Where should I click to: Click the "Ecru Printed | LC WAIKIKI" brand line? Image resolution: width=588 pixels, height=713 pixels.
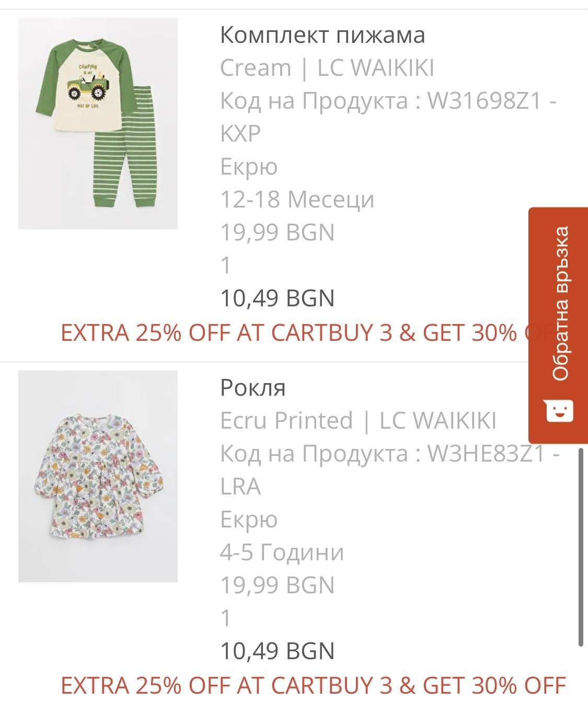pyautogui.click(x=358, y=421)
